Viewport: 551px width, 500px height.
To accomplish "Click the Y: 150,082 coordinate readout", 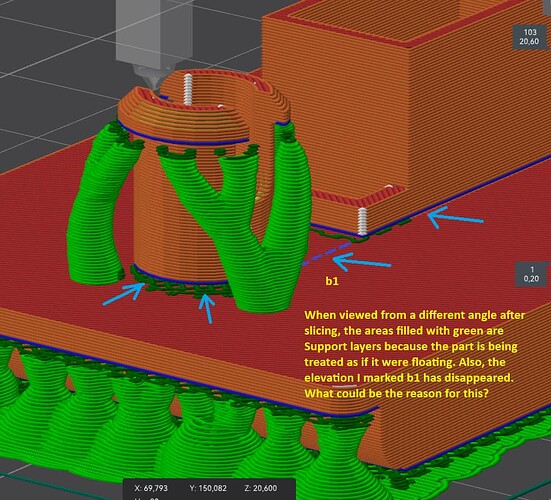I will point(208,488).
